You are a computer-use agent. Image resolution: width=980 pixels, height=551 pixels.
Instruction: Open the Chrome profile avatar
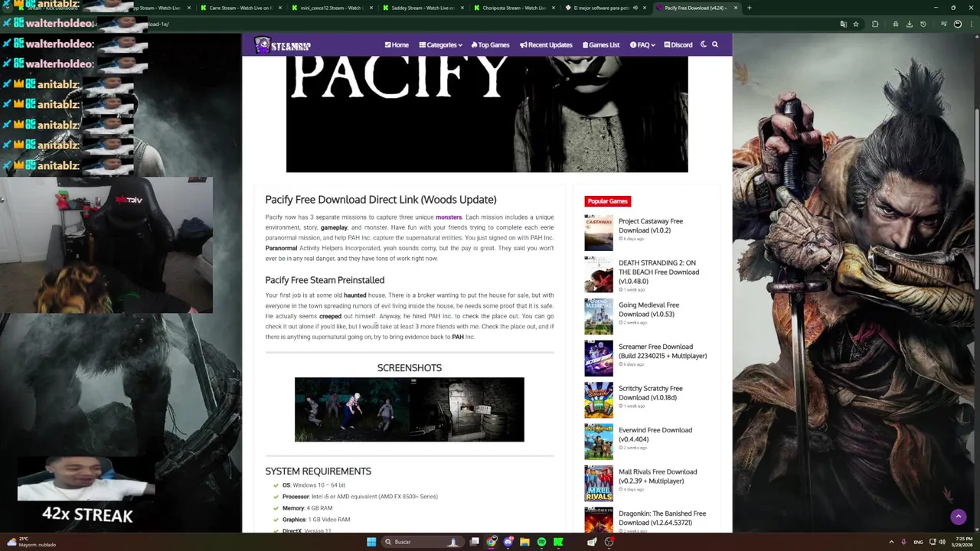click(x=958, y=24)
